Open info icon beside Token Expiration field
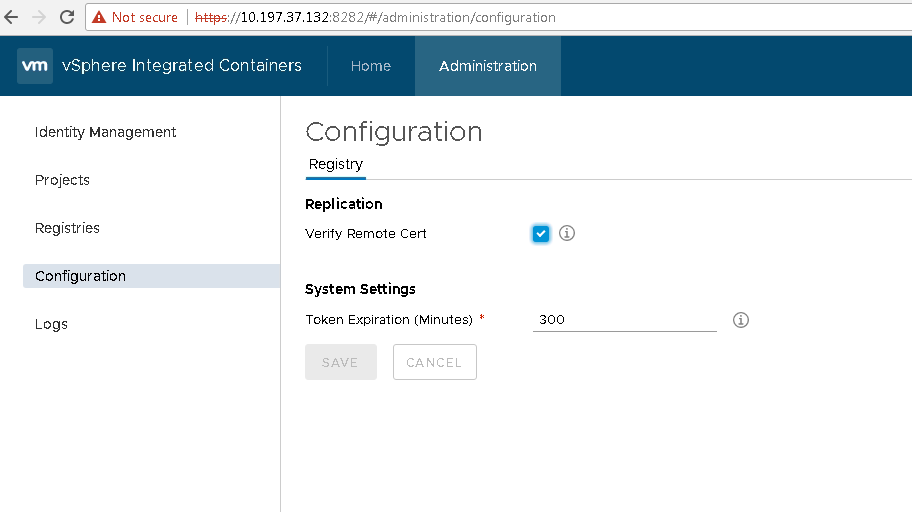 740,320
